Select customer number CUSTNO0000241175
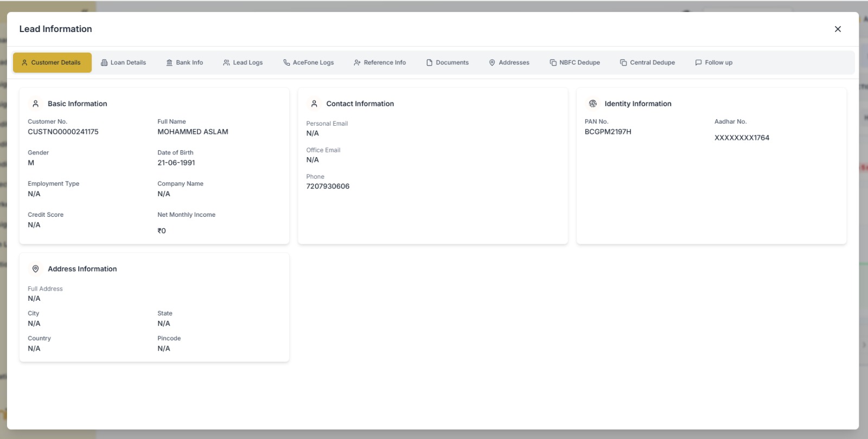The width and height of the screenshot is (868, 439). pos(63,132)
